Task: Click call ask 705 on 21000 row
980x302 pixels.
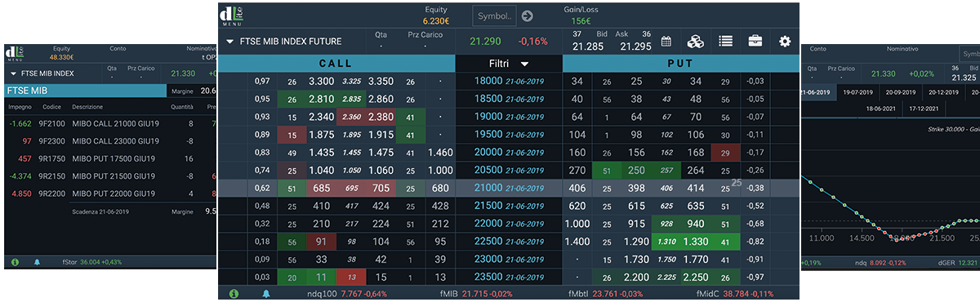Action: tap(381, 189)
